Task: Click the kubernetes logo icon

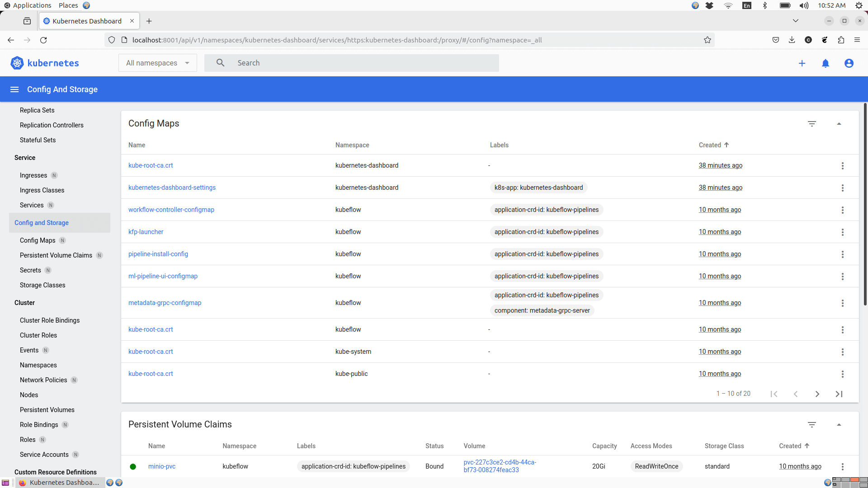Action: point(17,63)
